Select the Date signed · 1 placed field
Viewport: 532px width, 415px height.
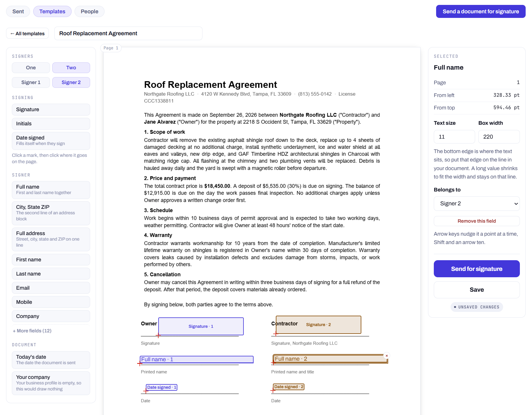coord(162,387)
